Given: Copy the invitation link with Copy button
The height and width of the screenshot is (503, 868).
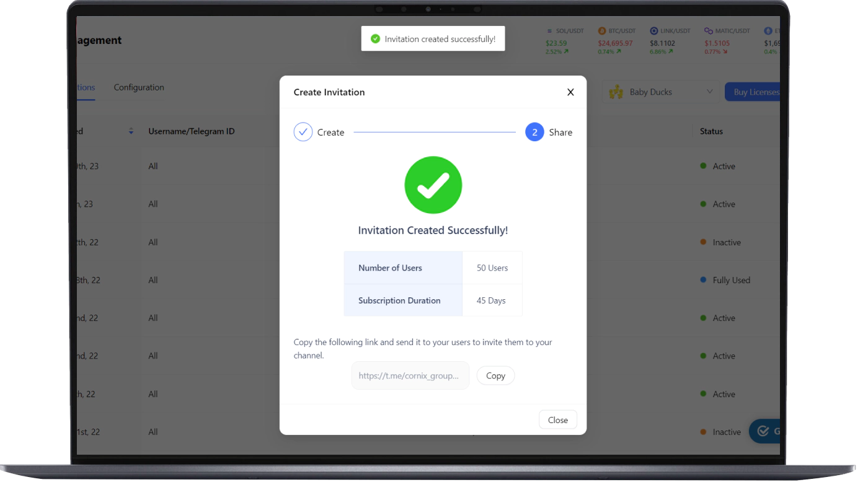Looking at the screenshot, I should pyautogui.click(x=495, y=375).
